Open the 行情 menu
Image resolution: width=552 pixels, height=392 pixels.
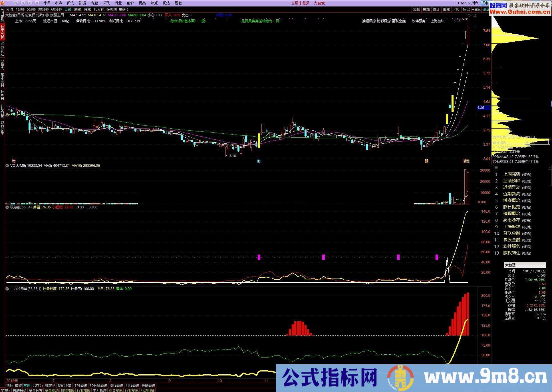click(x=46, y=3)
